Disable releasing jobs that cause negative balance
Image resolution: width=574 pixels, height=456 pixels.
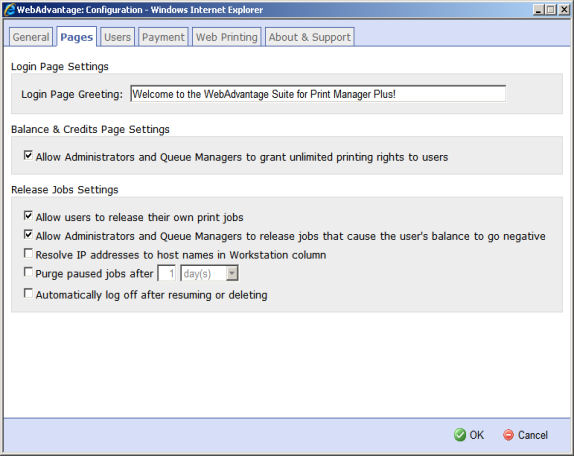click(28, 234)
